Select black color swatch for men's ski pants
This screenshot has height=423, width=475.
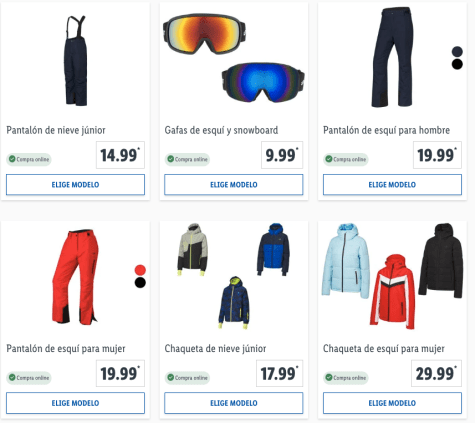point(457,64)
